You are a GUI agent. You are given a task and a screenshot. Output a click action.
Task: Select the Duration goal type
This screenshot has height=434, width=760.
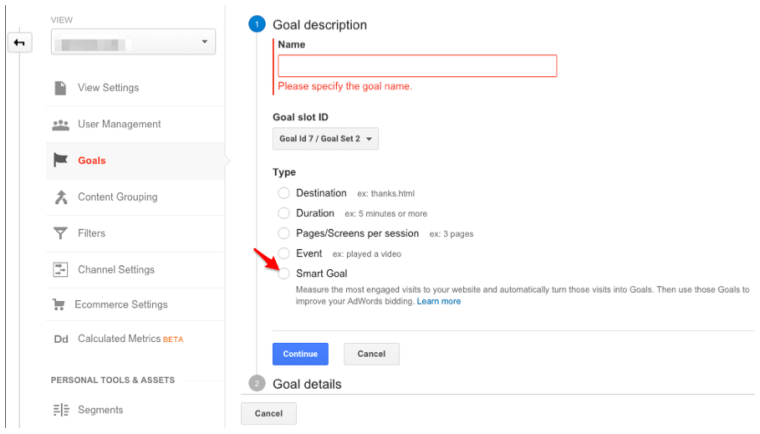tap(284, 213)
